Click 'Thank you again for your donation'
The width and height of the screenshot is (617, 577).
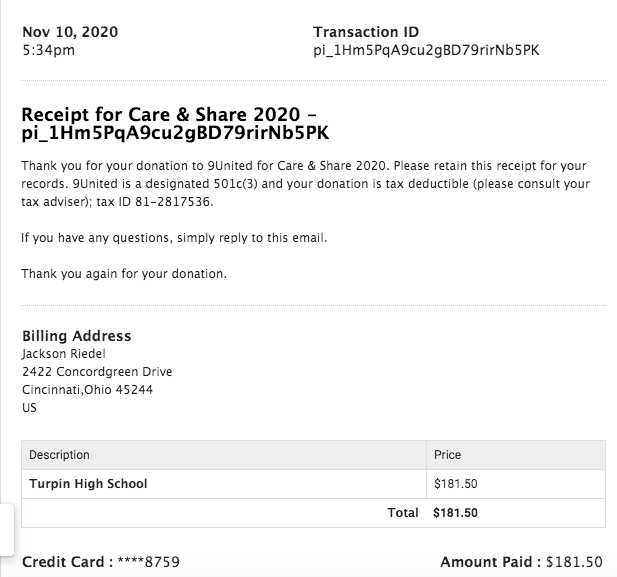pos(124,273)
